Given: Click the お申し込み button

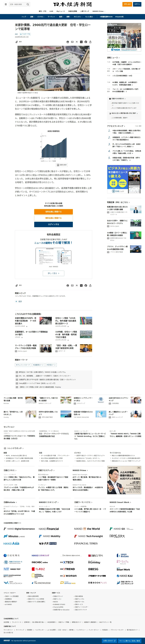Looking at the screenshot, I should 127,4.
